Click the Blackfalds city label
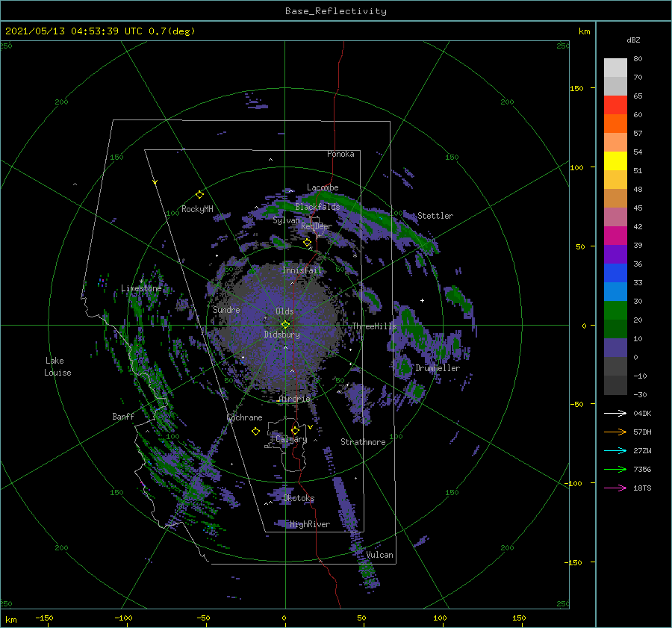The width and height of the screenshot is (672, 628). 317,207
